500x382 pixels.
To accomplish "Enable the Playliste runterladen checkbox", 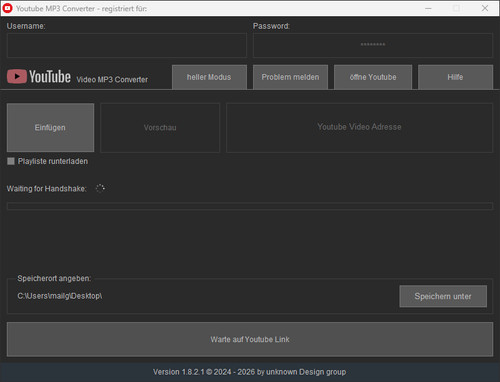I will click(11, 161).
